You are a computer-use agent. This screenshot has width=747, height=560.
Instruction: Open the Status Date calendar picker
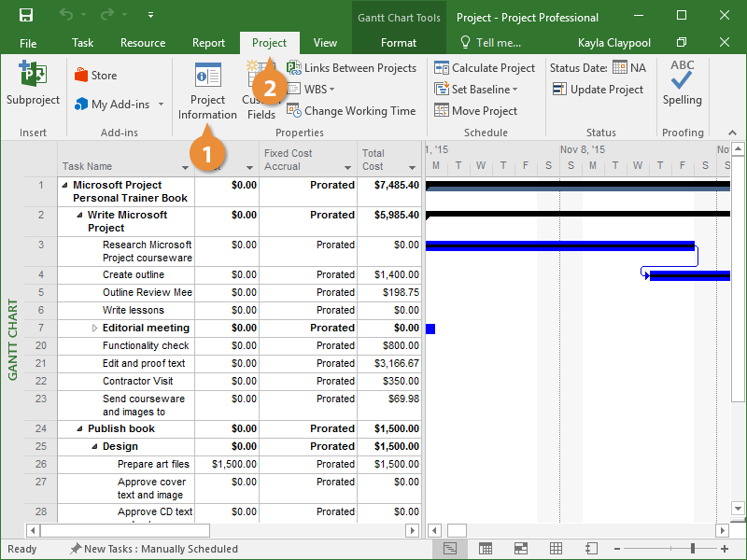coord(620,68)
